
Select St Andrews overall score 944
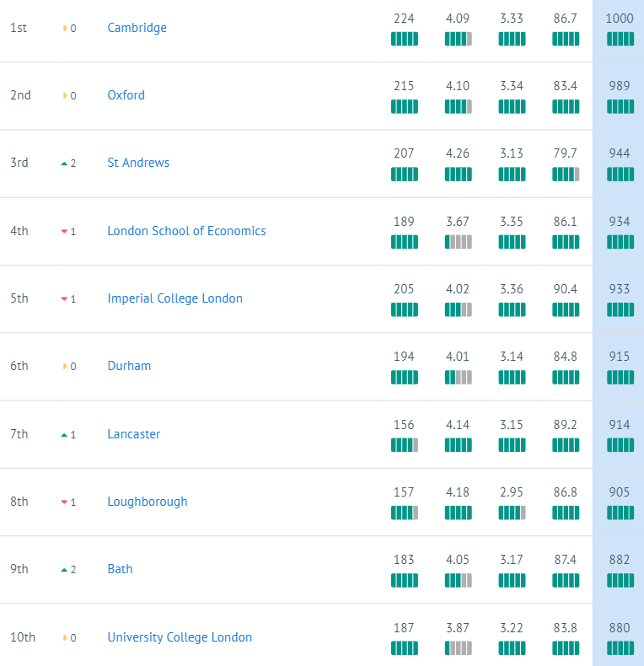[620, 153]
